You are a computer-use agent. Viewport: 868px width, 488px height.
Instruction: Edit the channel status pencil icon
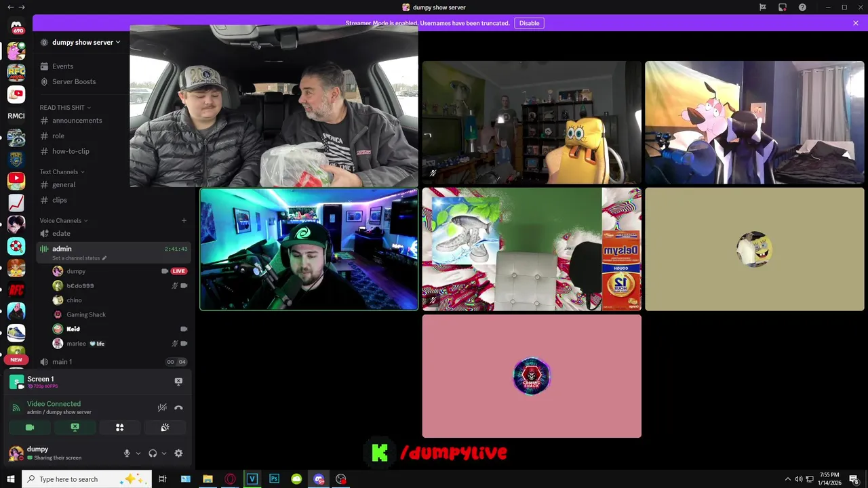click(104, 258)
